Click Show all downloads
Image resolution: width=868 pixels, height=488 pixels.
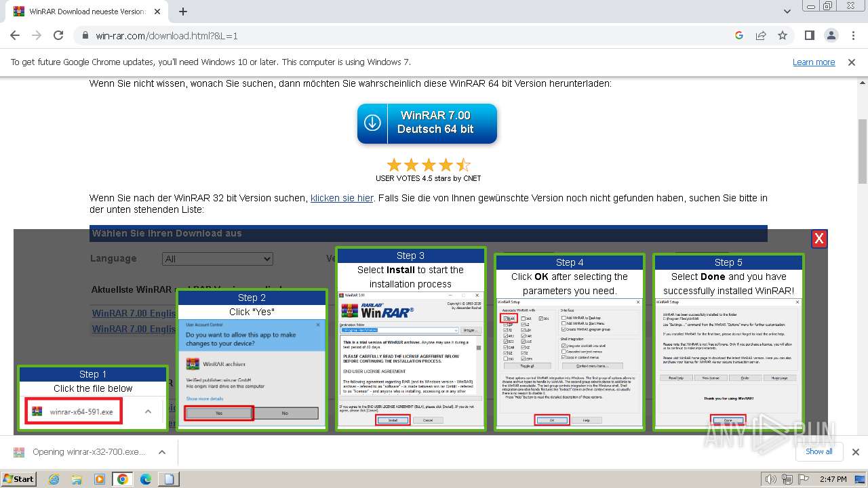[x=818, y=451]
